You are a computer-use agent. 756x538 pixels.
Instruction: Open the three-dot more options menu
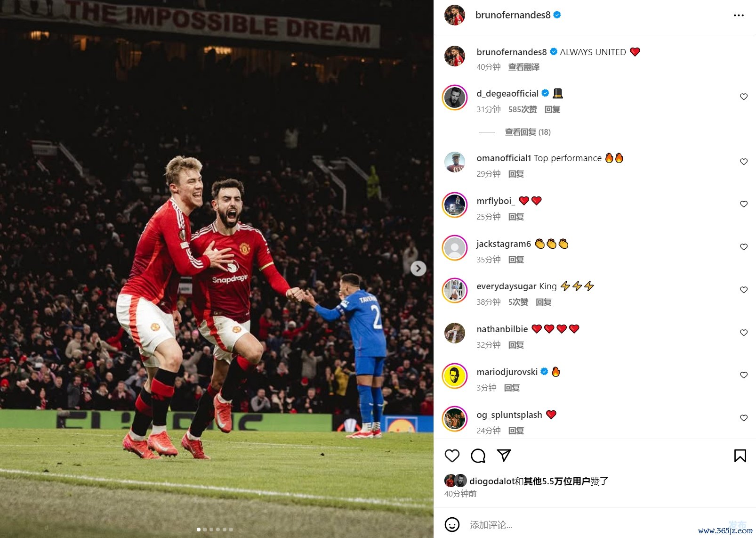[x=739, y=16]
